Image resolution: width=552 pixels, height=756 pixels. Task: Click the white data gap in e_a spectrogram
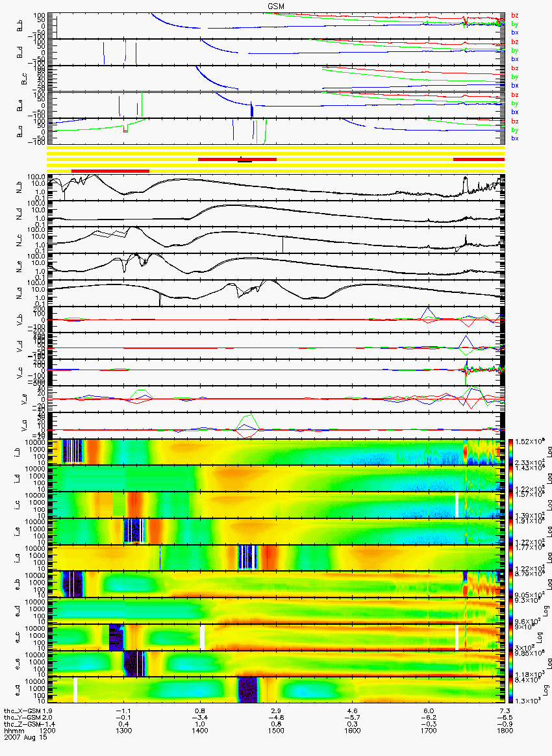pyautogui.click(x=75, y=690)
